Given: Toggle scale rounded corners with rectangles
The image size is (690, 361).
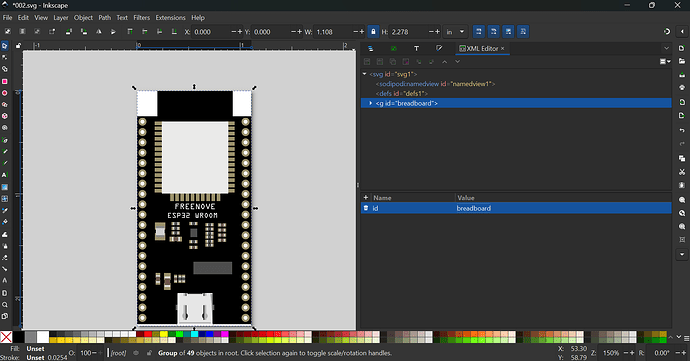Looking at the screenshot, I should (x=493, y=32).
